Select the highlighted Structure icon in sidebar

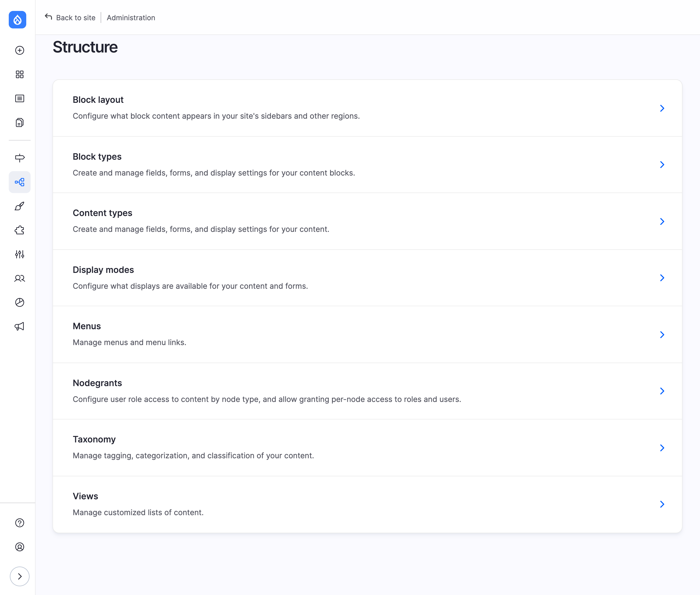coord(20,182)
